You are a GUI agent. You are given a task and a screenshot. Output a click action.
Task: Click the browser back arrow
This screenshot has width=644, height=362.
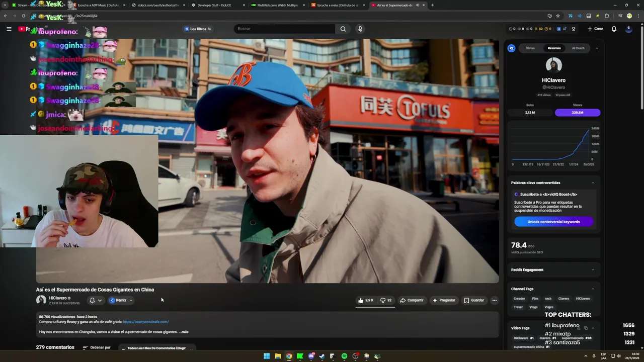[x=6, y=16]
